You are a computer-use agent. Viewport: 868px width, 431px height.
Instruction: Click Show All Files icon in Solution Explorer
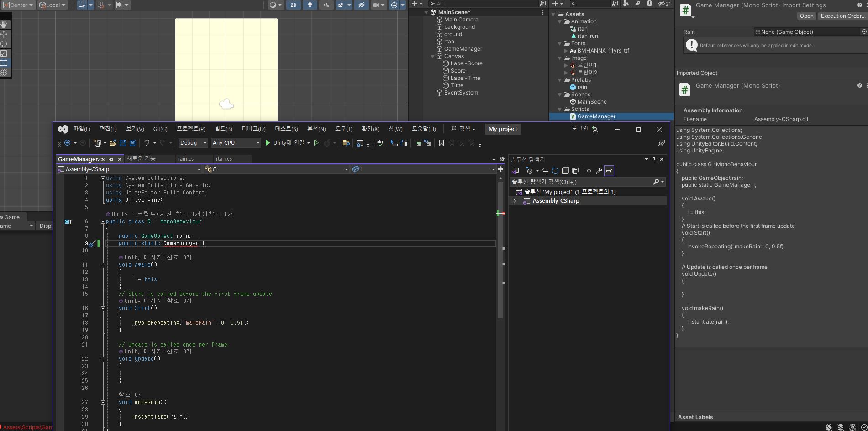[575, 171]
